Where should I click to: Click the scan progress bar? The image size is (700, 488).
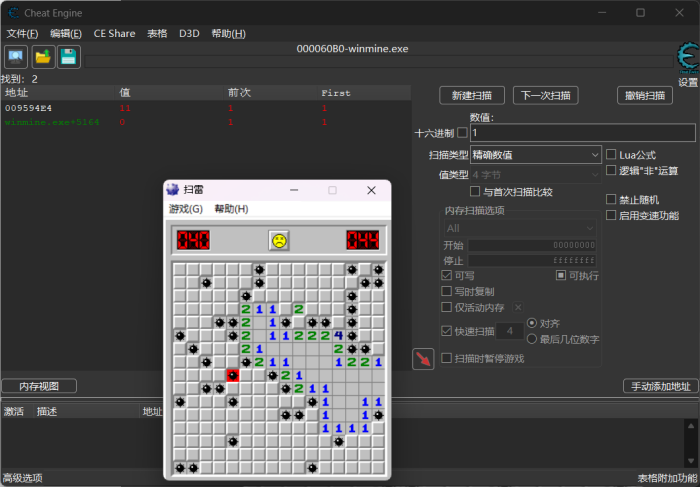tap(379, 62)
